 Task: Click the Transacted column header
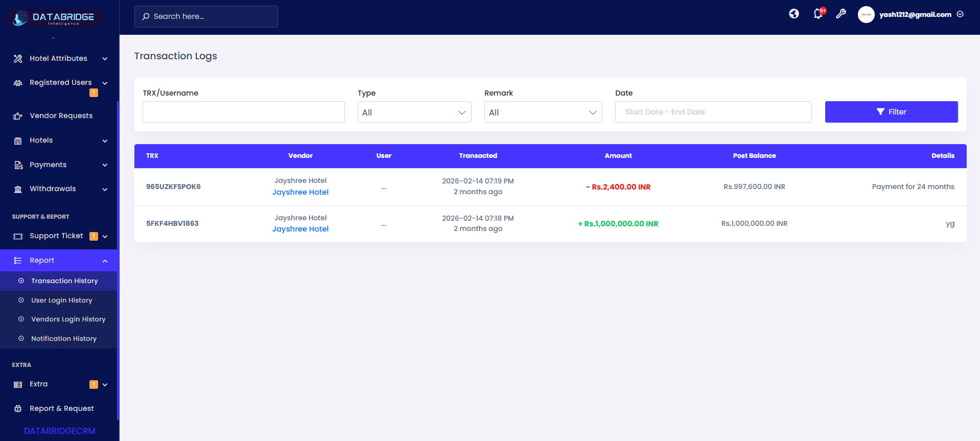[x=478, y=156]
